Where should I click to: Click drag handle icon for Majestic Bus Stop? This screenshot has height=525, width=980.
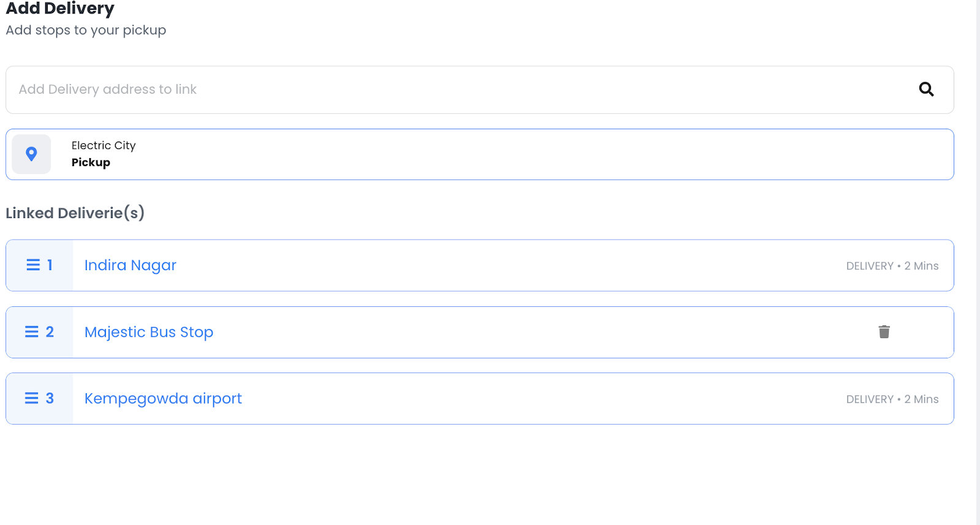point(32,331)
